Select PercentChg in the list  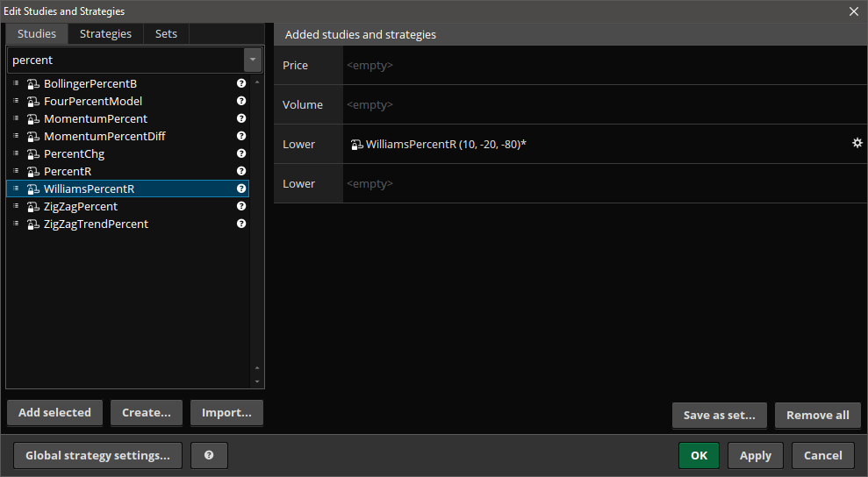127,153
